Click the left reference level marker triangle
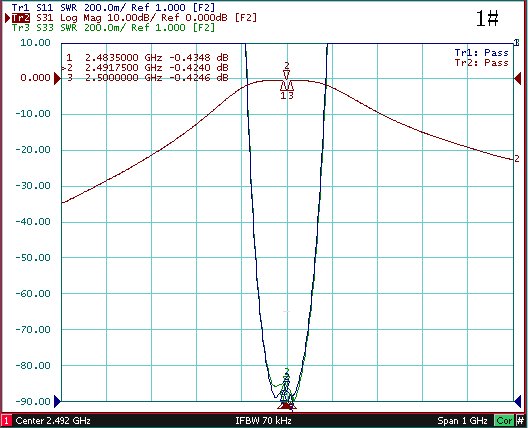Image resolution: width=529 pixels, height=428 pixels. (x=57, y=79)
